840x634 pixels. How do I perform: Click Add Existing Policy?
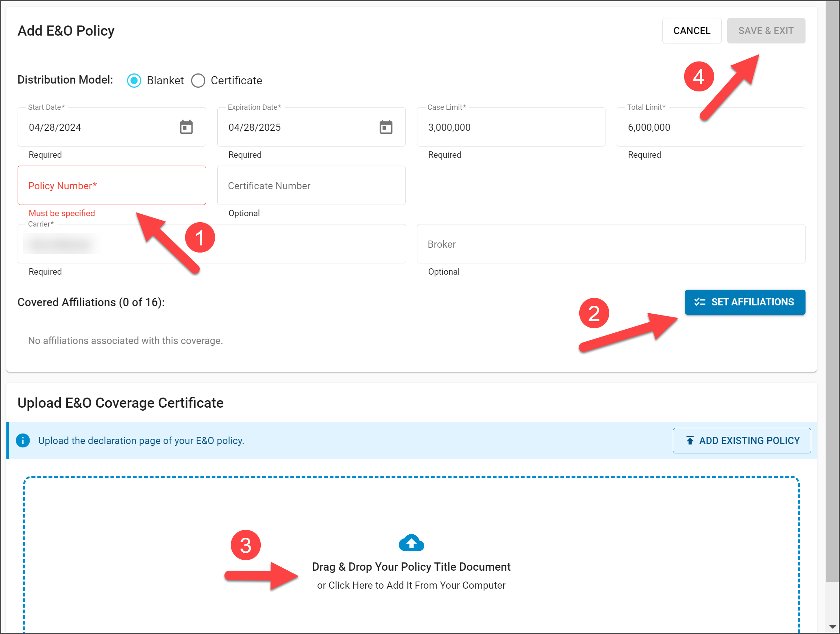tap(741, 441)
